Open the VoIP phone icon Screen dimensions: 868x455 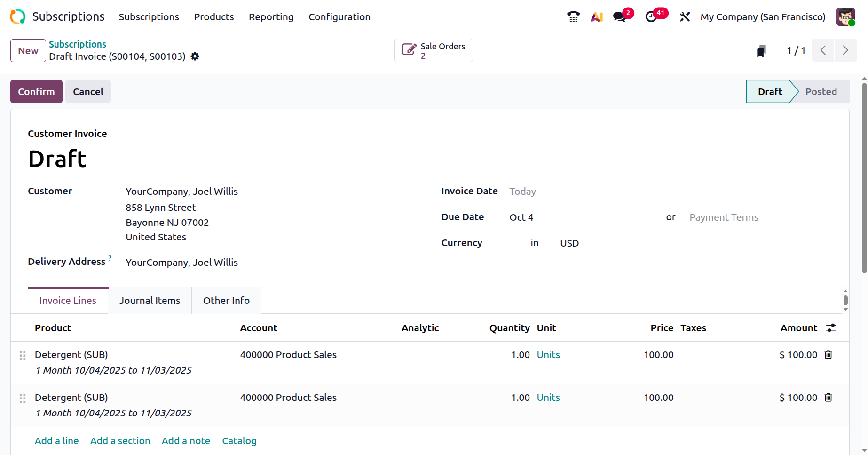(x=573, y=17)
